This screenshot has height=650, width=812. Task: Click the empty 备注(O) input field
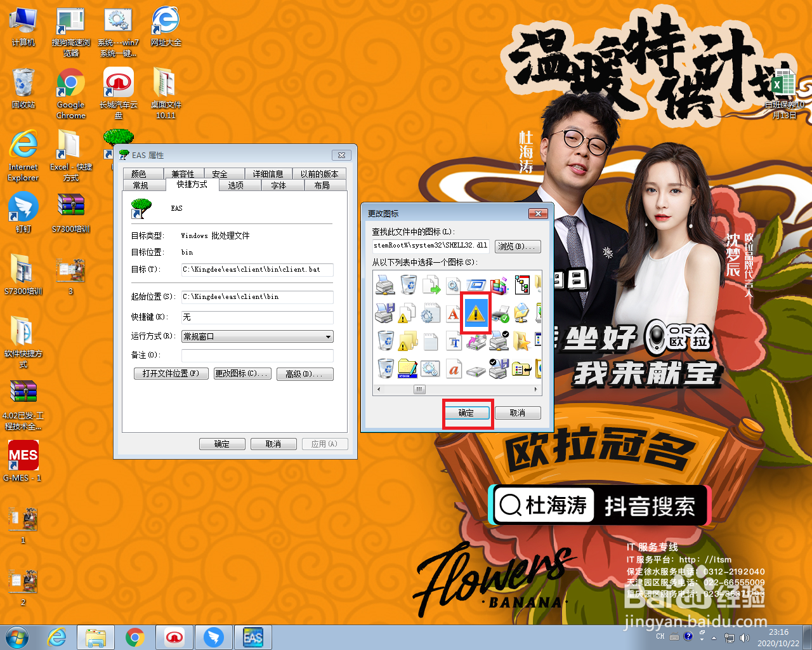(x=257, y=355)
